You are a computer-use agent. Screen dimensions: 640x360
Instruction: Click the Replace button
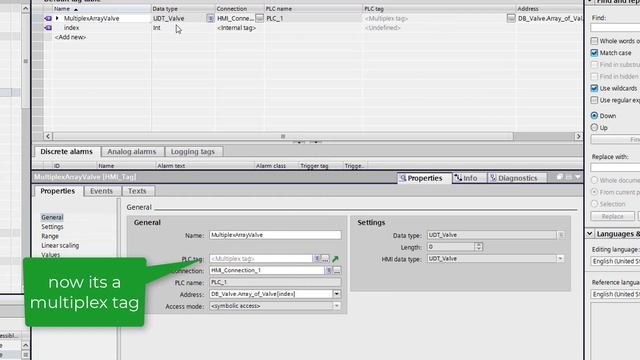pyautogui.click(x=612, y=216)
